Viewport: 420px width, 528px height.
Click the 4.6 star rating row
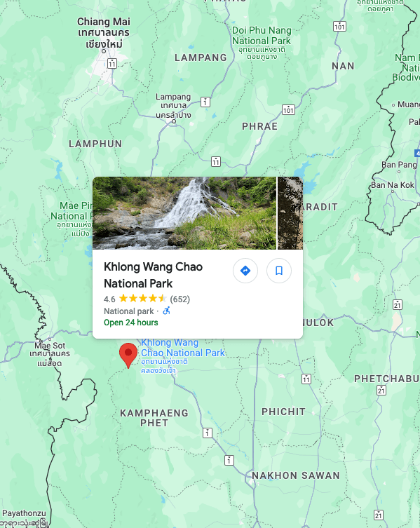[x=147, y=299]
